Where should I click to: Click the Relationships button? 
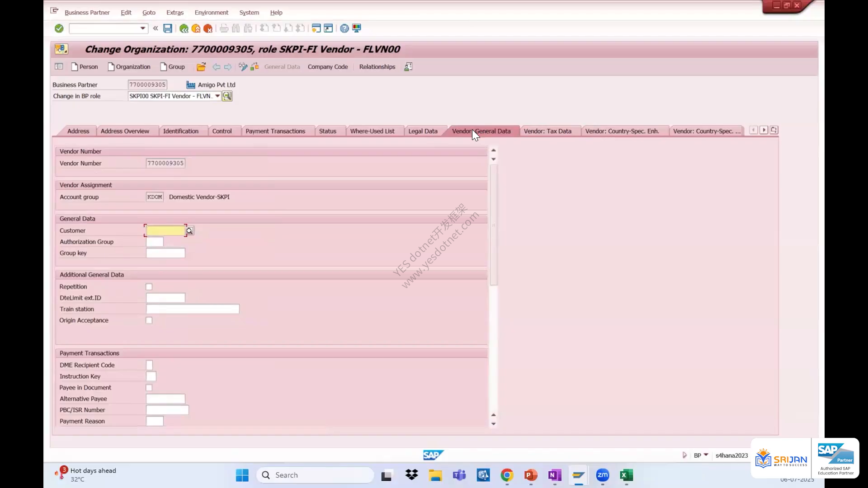pos(377,67)
